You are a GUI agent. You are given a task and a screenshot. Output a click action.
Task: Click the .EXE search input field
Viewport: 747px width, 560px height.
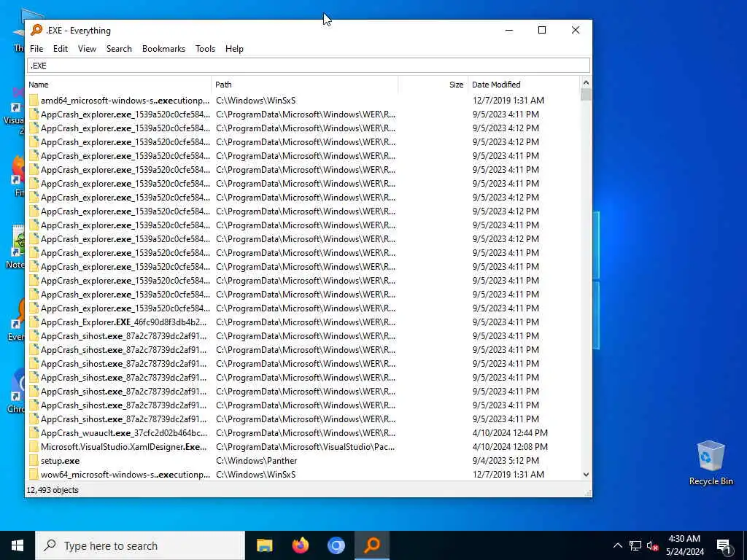pos(309,66)
